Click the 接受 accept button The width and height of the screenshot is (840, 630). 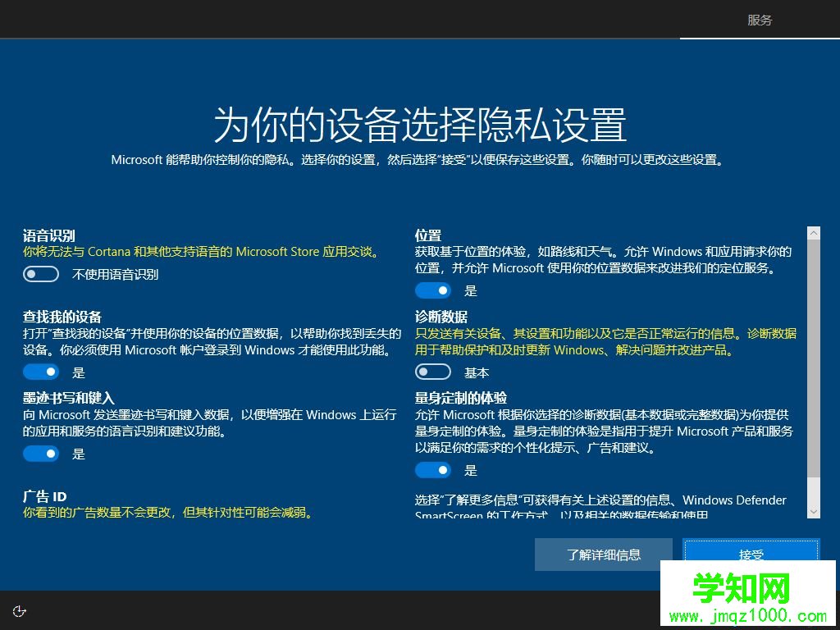coord(751,555)
